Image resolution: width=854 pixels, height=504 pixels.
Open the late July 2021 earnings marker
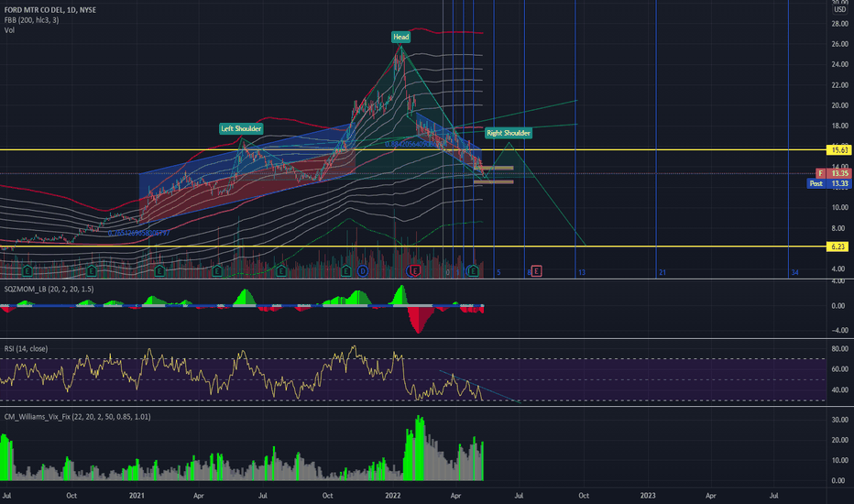[281, 271]
